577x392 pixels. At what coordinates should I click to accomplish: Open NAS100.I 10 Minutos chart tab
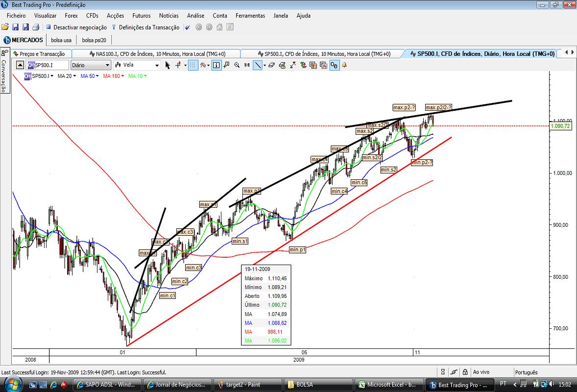157,54
